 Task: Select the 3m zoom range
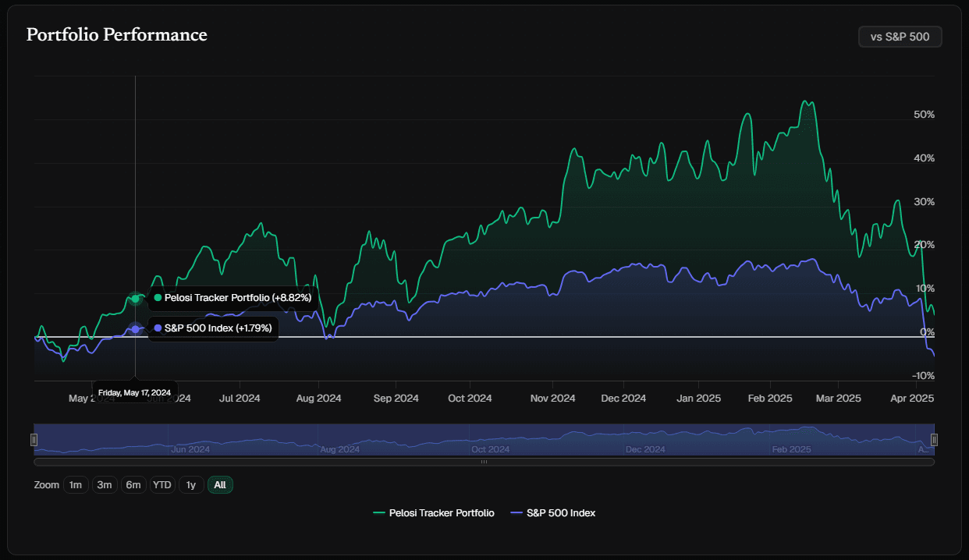pos(105,485)
